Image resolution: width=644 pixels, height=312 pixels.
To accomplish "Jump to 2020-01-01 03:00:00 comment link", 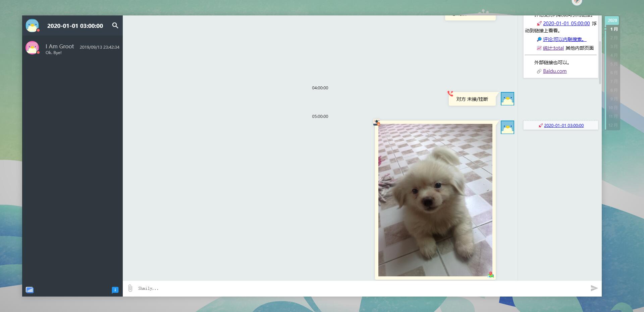I will [563, 125].
